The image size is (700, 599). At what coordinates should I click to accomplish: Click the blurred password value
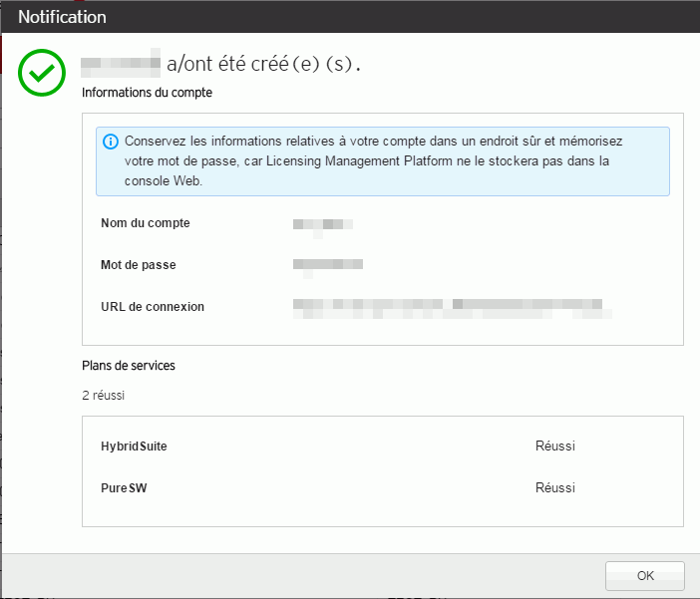(327, 265)
